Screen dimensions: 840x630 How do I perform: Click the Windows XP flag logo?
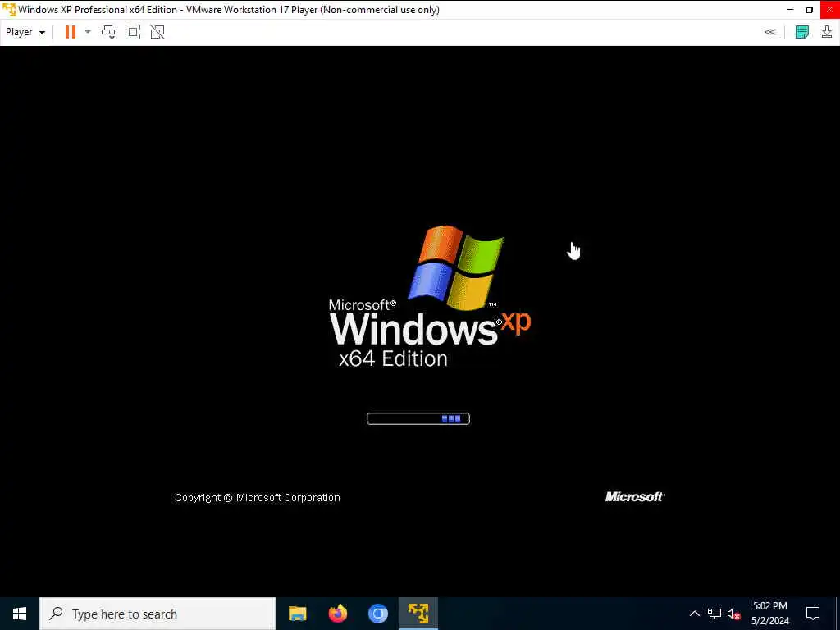tap(456, 268)
